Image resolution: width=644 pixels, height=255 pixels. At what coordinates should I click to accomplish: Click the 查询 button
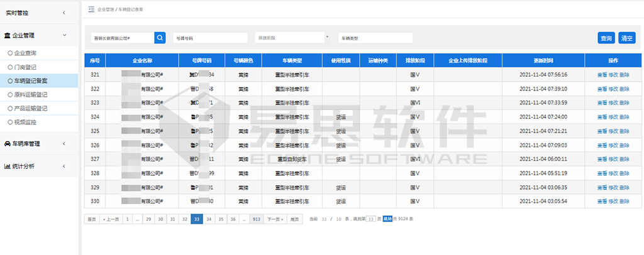point(606,38)
